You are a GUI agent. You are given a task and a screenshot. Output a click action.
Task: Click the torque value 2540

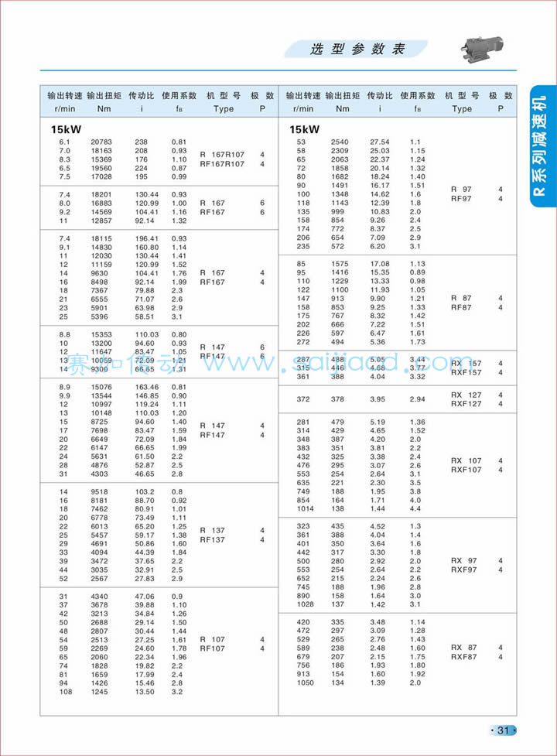point(340,142)
